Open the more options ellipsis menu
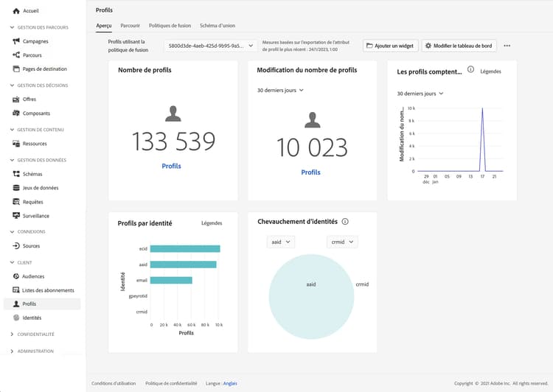This screenshot has height=392, width=553. [507, 46]
